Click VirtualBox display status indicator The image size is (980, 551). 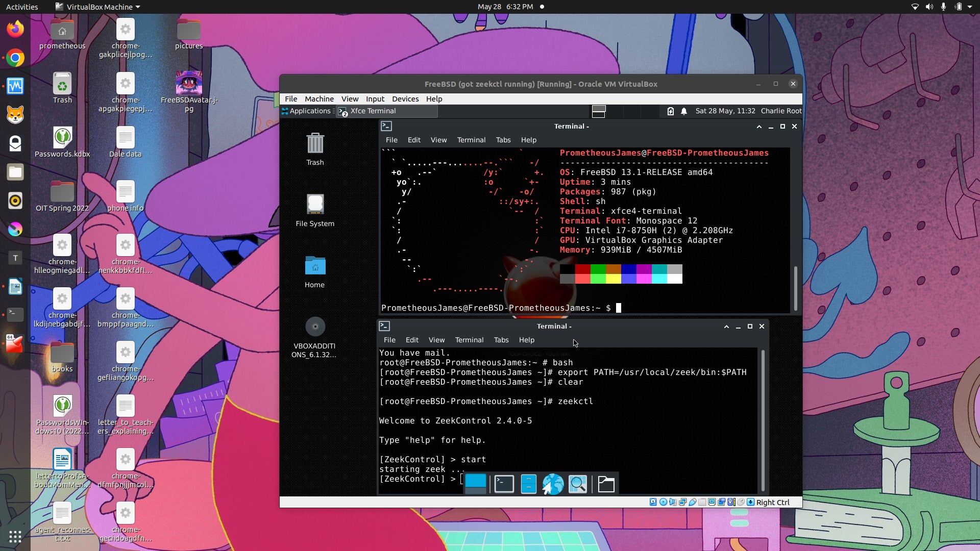[x=712, y=502]
